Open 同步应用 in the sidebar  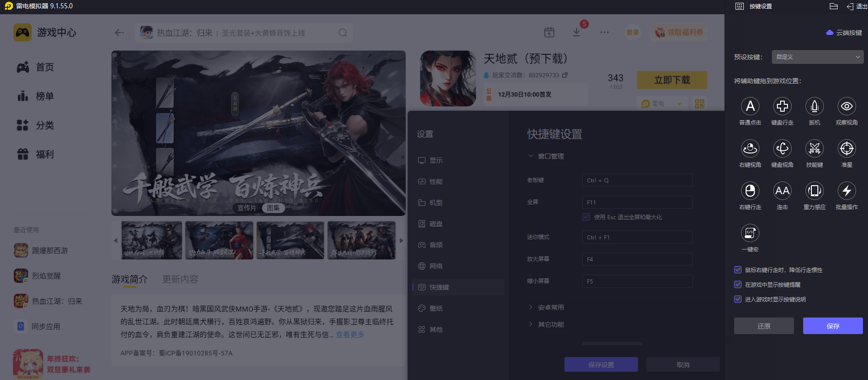tap(37, 326)
